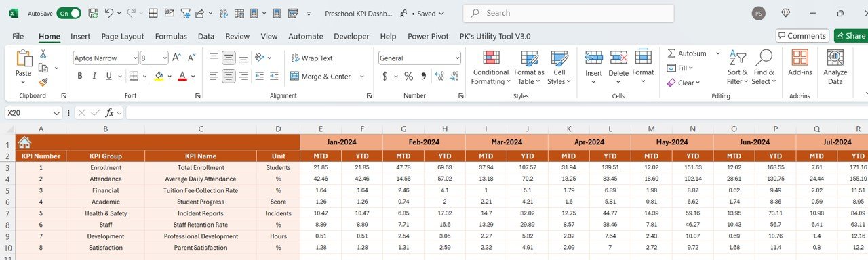Toggle Center horizontal alignment button
Image resolution: width=868 pixels, height=260 pixels.
pos(229,76)
